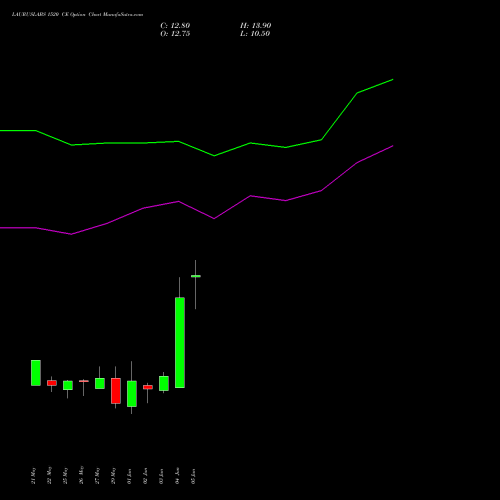Select the open value O: 12.75
The height and width of the screenshot is (500, 500).
[x=175, y=34]
